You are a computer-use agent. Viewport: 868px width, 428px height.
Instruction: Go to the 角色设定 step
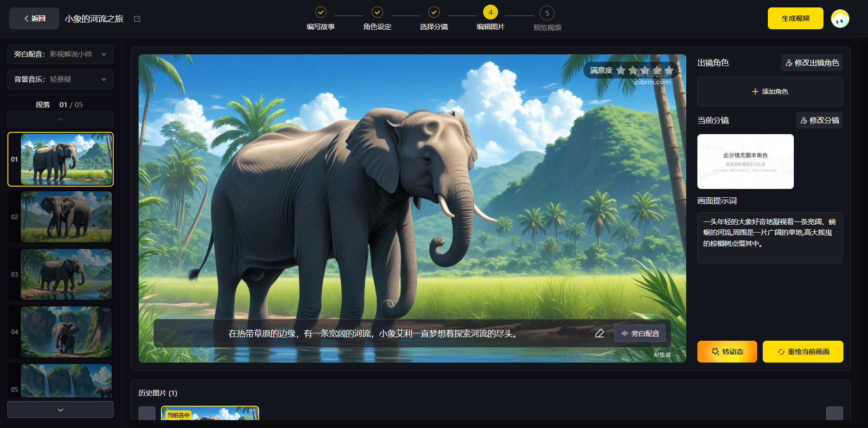[x=377, y=19]
